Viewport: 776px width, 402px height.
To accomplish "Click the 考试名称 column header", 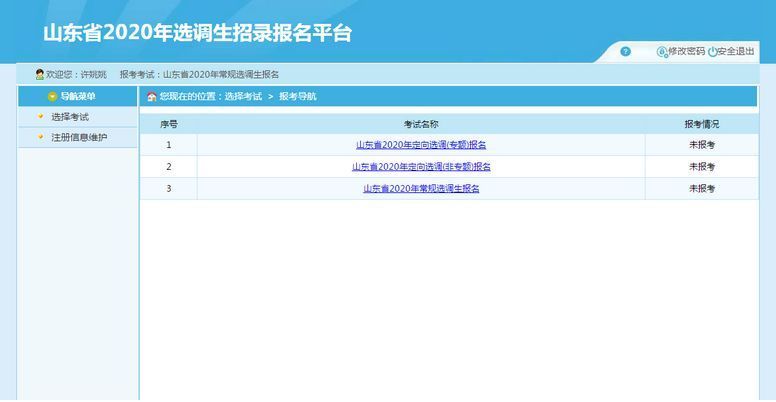I will pos(421,124).
